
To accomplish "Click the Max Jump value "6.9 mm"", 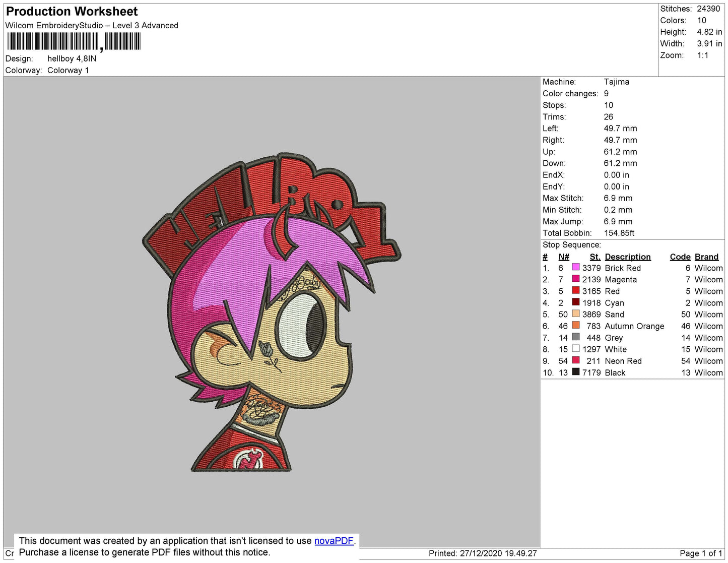I will pos(618,221).
